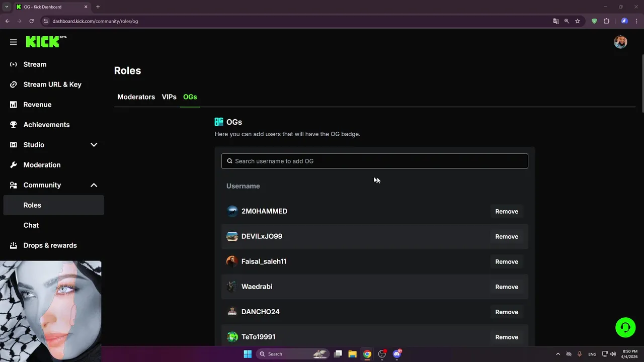
Task: Click 2M0HAMMED's avatar
Action: (x=232, y=211)
